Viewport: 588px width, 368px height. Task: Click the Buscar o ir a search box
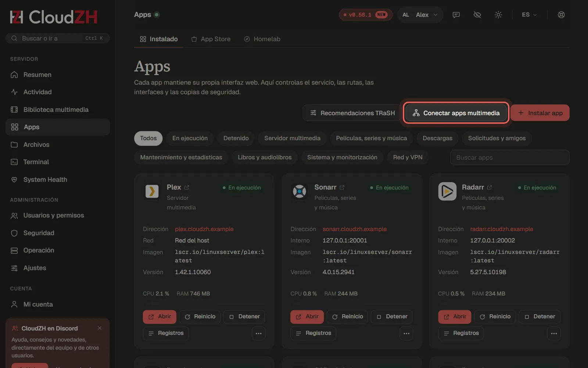pyautogui.click(x=58, y=38)
